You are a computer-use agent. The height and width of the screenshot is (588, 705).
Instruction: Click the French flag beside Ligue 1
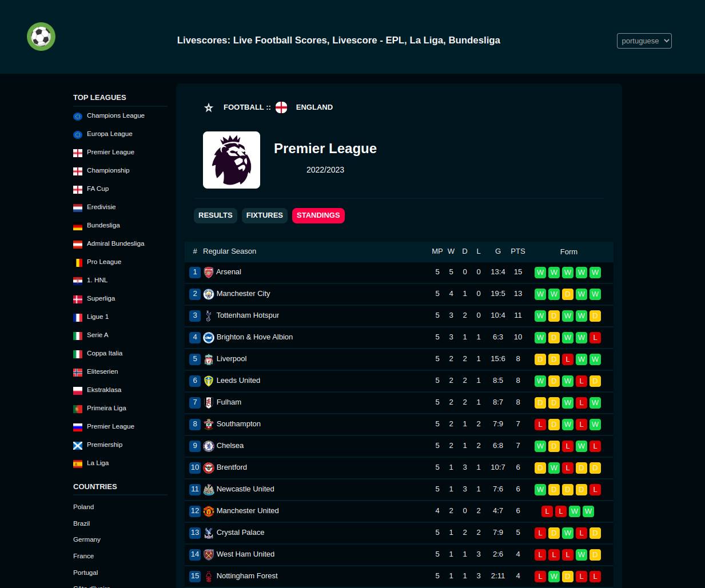coord(78,318)
